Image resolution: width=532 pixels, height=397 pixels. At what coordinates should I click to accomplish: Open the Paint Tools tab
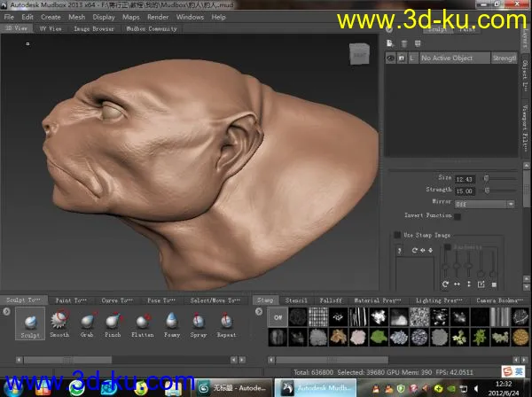click(69, 300)
